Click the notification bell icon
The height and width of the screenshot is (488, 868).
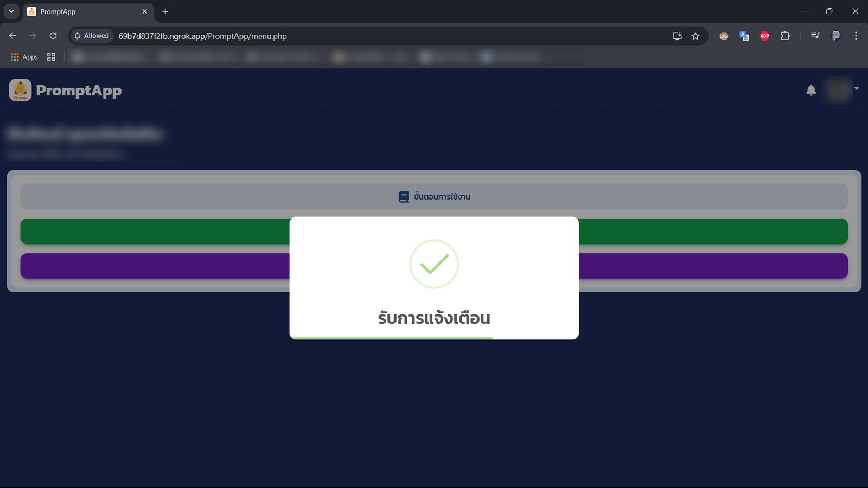coord(811,91)
